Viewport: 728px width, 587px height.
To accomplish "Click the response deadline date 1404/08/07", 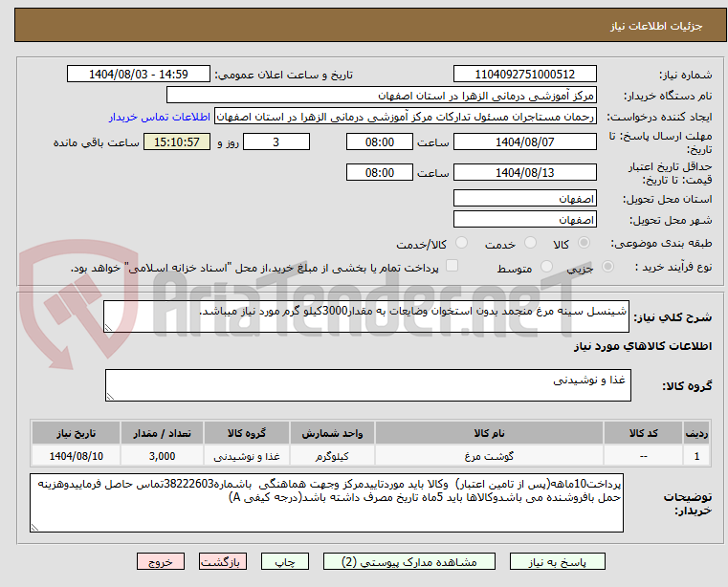I will [524, 142].
